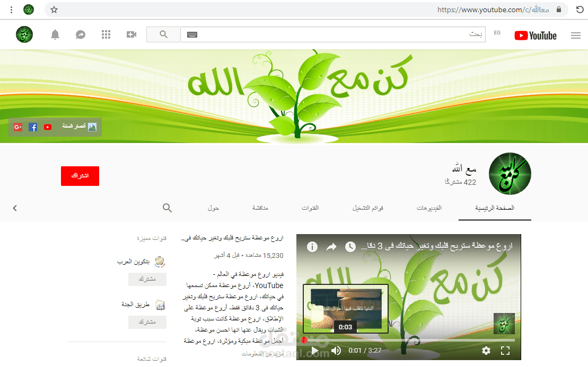Click the upload video camera icon
Image resolution: width=588 pixels, height=367 pixels.
tap(131, 34)
